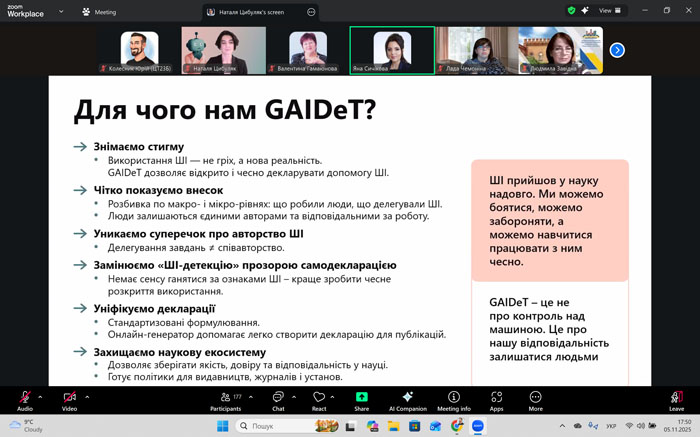Open the Chat panel

(x=278, y=398)
